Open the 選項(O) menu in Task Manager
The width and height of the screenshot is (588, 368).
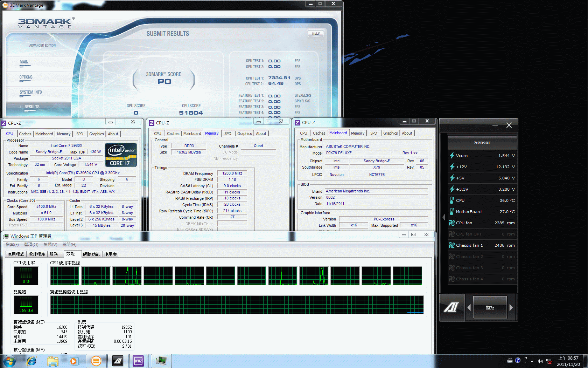click(31, 245)
